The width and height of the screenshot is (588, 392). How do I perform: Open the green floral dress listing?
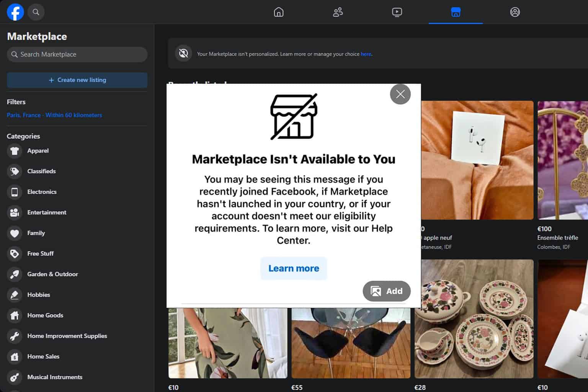click(228, 343)
